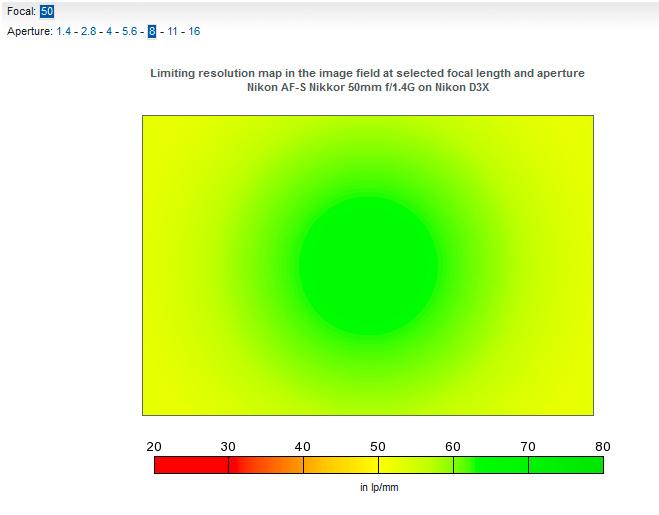This screenshot has width=659, height=515.
Task: Click the 'Nikon AF-S Nikkor 50mm f/1.4G' subtitle
Action: 368,87
